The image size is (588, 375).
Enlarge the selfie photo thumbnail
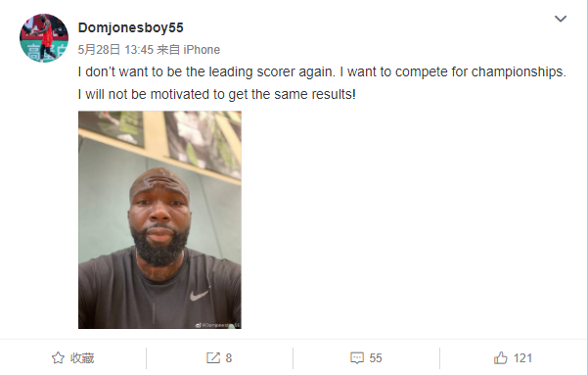(x=159, y=220)
